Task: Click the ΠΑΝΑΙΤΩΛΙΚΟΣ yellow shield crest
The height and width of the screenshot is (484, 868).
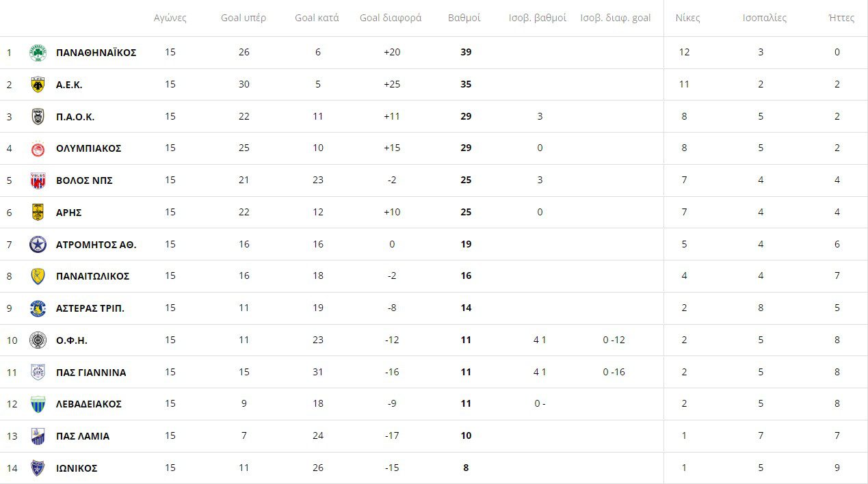Action: click(x=38, y=276)
